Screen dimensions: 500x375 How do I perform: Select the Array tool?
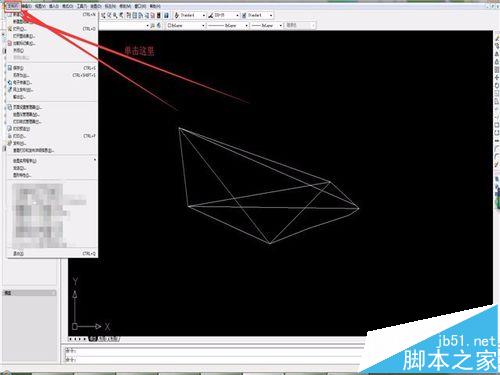pos(497,70)
